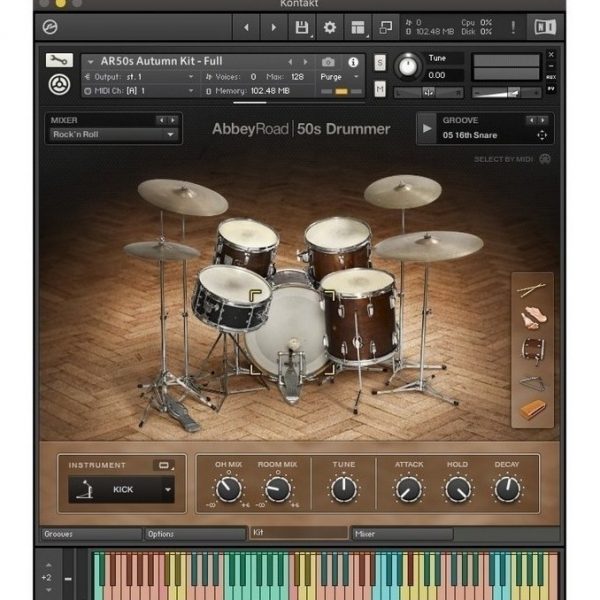Select next groove arrow
This screenshot has width=600, height=600.
pyautogui.click(x=543, y=120)
